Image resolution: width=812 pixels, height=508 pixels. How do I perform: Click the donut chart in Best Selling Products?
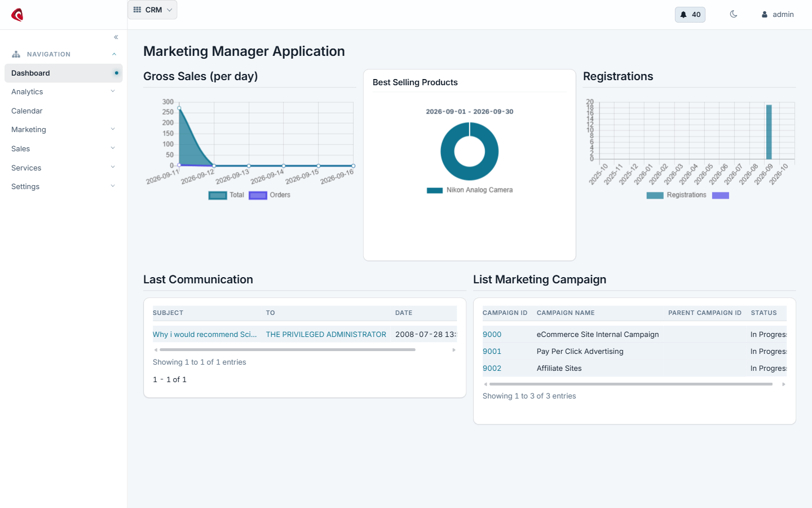coord(470,152)
